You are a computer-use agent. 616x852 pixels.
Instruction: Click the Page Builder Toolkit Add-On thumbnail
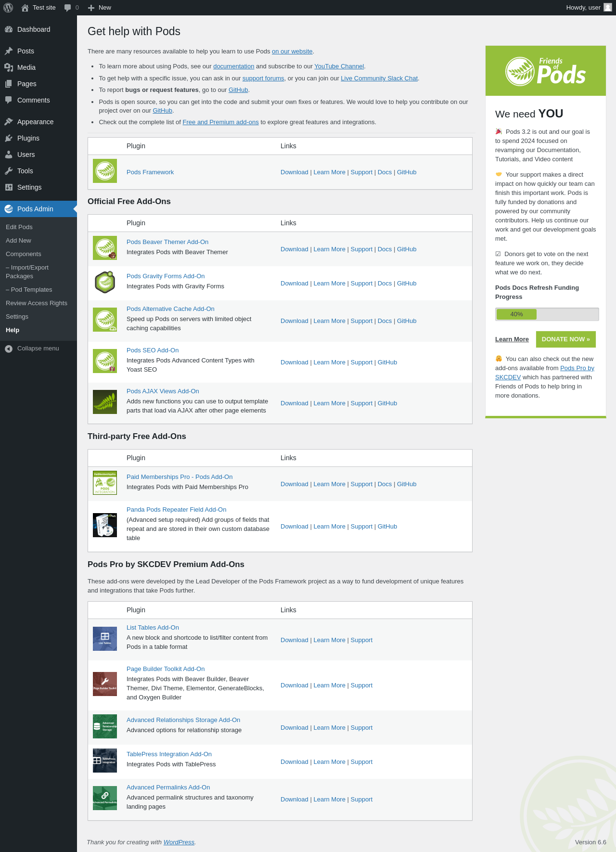click(105, 684)
